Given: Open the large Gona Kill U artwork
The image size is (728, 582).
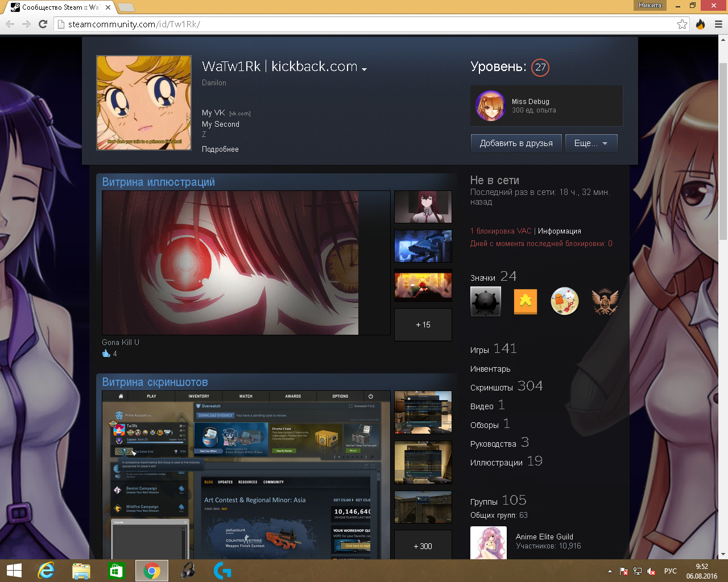Looking at the screenshot, I should [246, 263].
